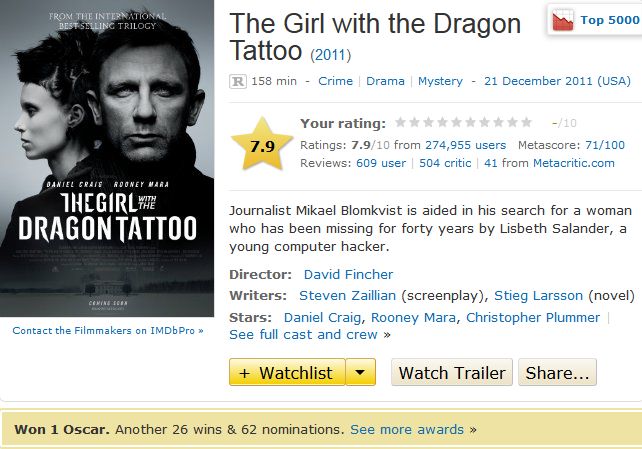Click the Watch Trailer button

pos(451,373)
